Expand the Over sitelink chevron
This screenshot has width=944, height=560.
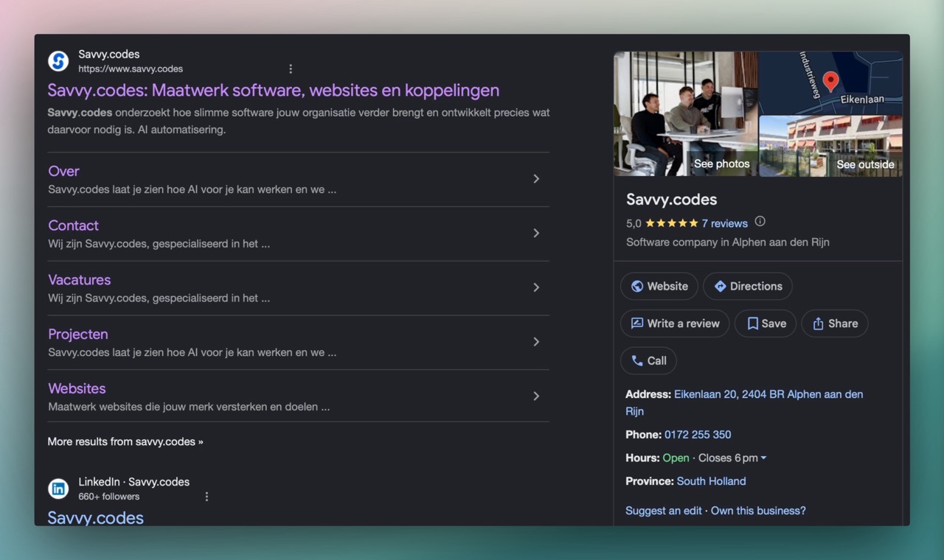[536, 179]
